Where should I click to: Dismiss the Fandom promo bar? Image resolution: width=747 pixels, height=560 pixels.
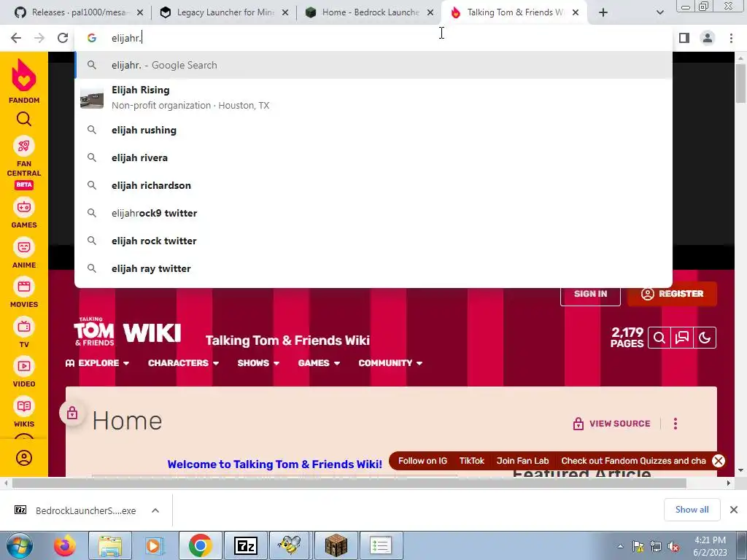pos(719,461)
